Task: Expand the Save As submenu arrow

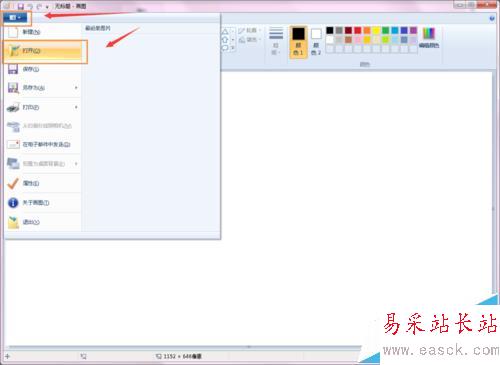Action: tap(76, 88)
